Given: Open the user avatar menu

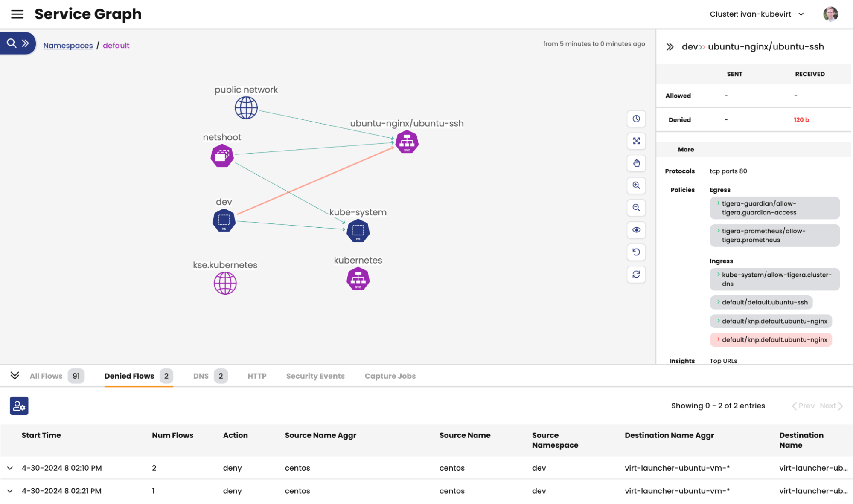Looking at the screenshot, I should pos(830,14).
